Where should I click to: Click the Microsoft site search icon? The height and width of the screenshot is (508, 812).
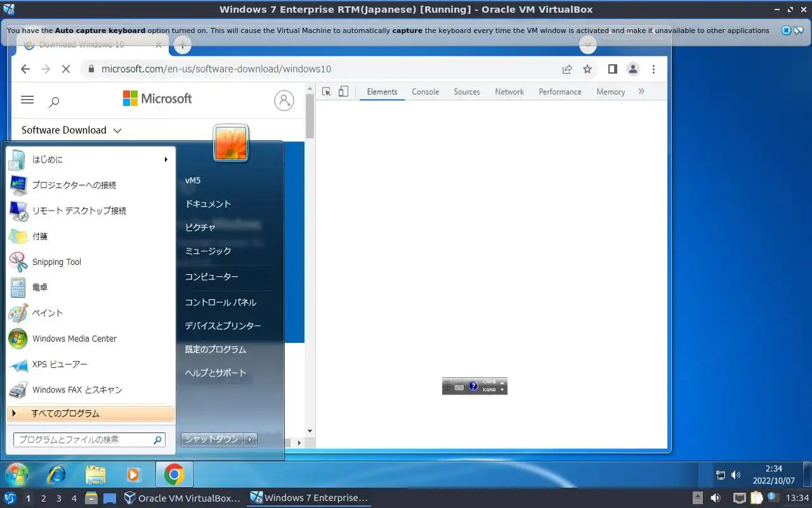55,102
